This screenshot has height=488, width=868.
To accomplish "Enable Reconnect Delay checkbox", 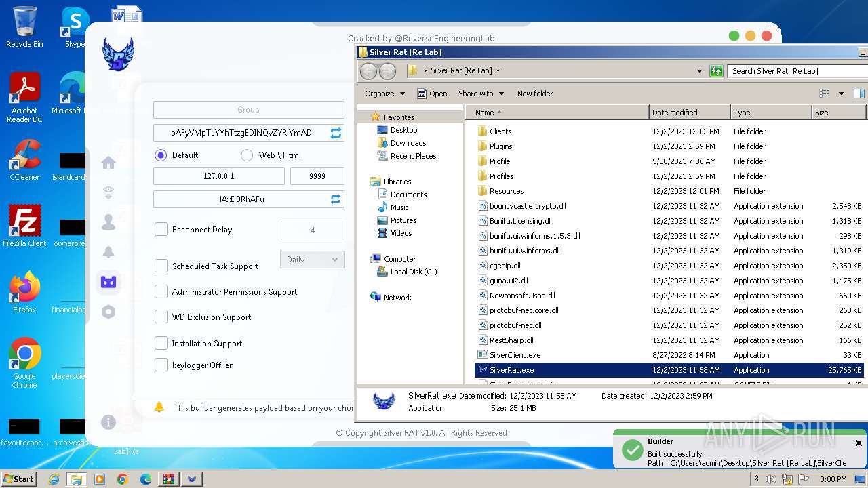I will click(161, 229).
